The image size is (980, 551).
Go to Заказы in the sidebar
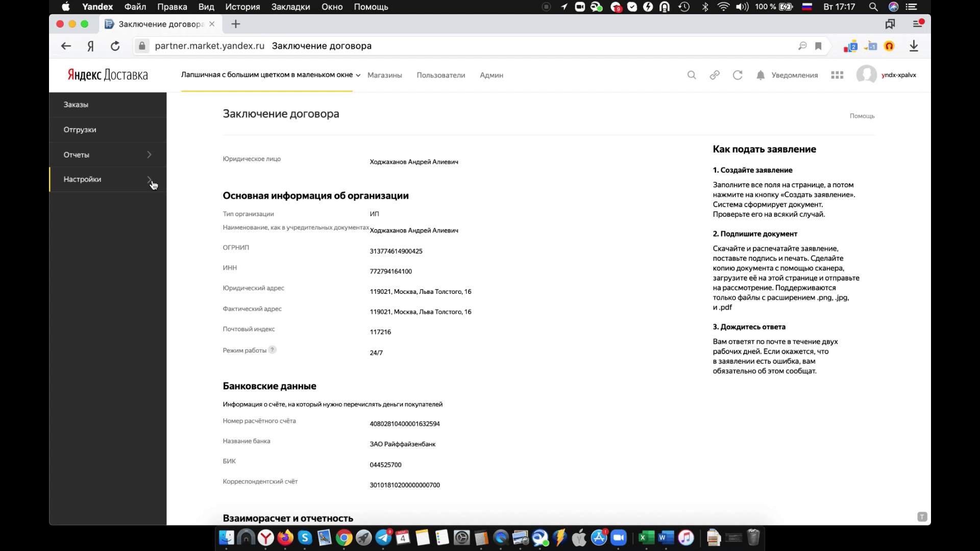point(76,105)
